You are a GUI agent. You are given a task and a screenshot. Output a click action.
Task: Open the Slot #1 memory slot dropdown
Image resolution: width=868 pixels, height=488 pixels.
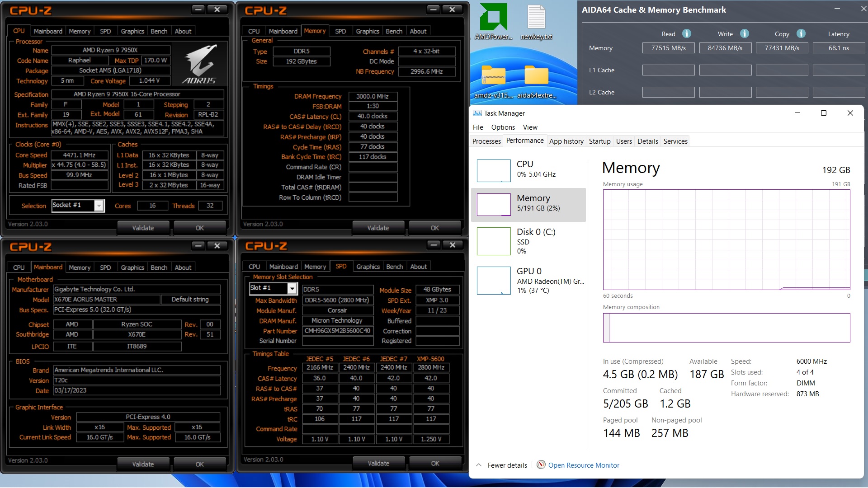point(292,288)
